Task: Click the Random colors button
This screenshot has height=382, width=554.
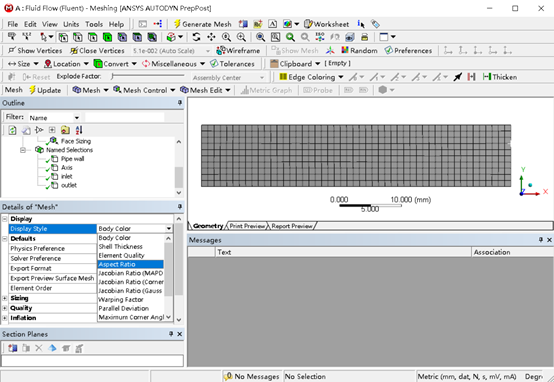Action: [359, 51]
